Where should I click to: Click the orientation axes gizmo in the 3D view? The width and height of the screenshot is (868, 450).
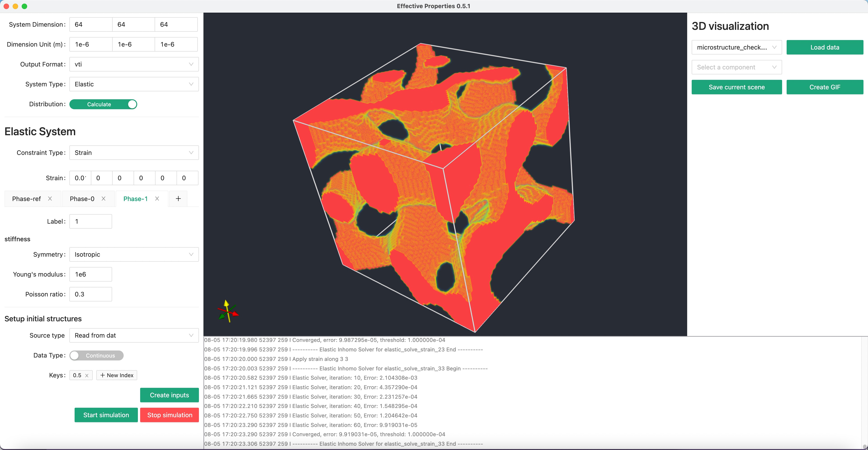pyautogui.click(x=228, y=312)
